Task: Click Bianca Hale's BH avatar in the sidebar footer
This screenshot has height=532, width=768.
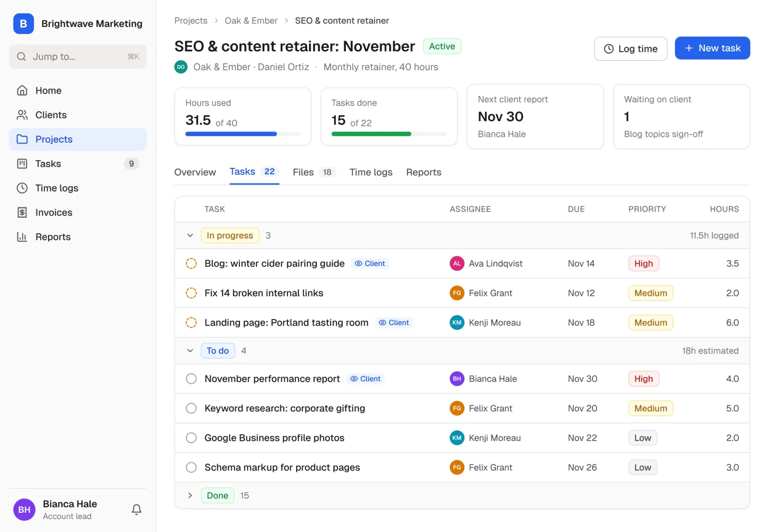Action: click(24, 509)
